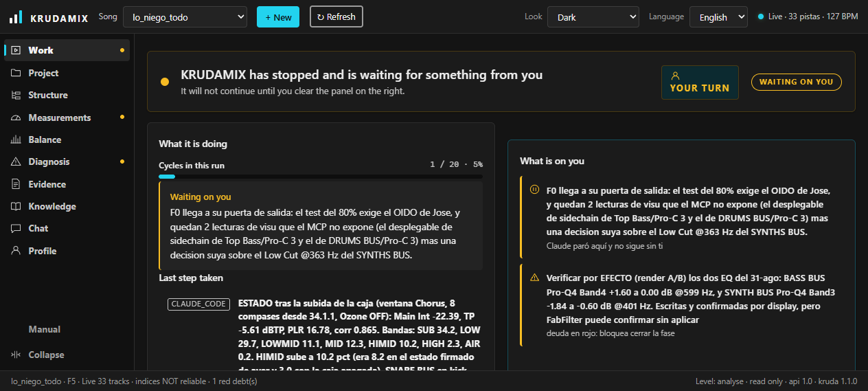868x391 pixels.
Task: Click 'Claude paró aquí y no sigue sin ti'
Action: (605, 245)
